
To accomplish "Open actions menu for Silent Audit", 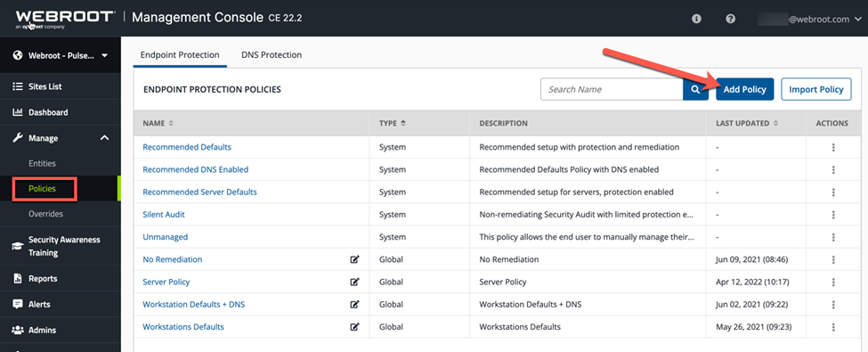I will (833, 215).
